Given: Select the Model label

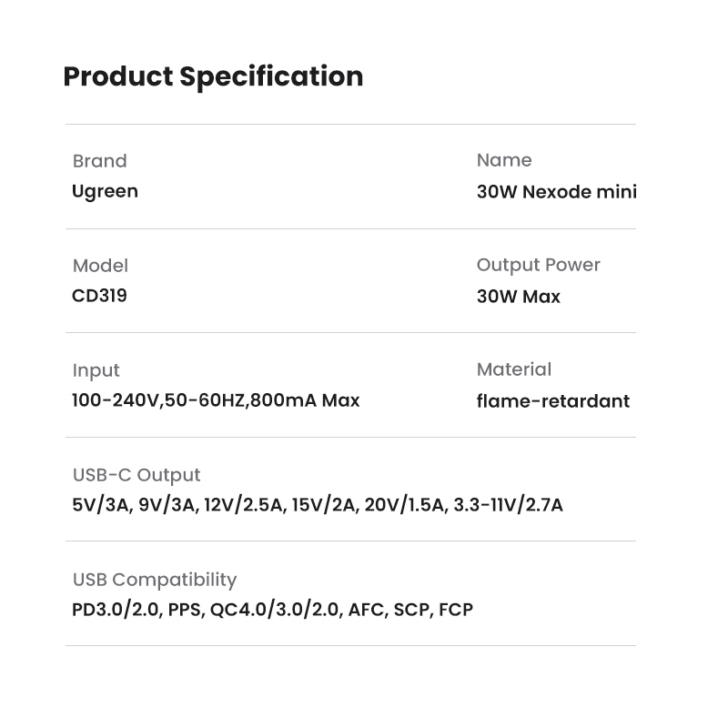Looking at the screenshot, I should click(x=100, y=266).
